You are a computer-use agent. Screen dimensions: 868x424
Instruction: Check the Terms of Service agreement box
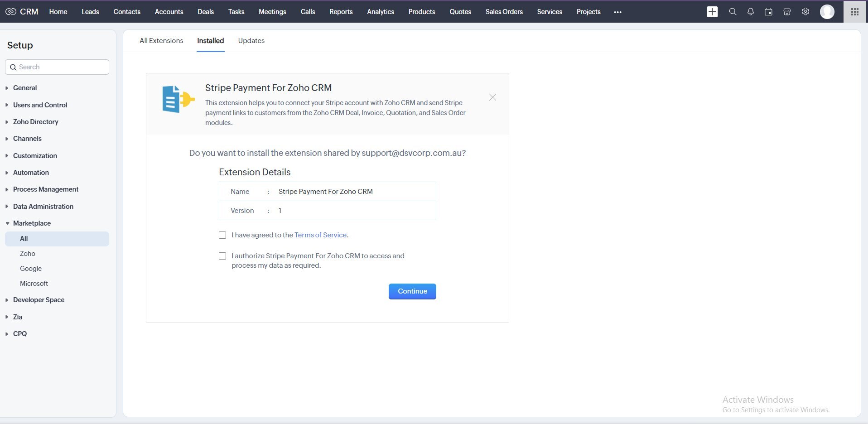coord(222,235)
